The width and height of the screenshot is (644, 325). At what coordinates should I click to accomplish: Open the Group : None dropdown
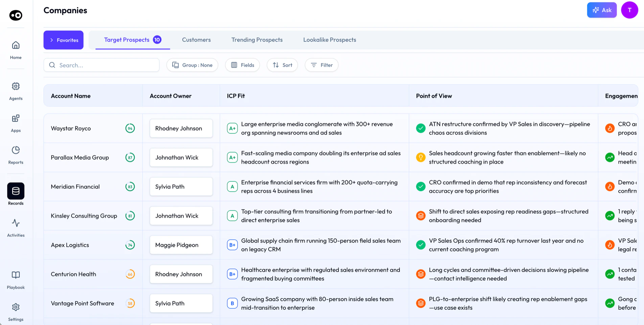(192, 65)
